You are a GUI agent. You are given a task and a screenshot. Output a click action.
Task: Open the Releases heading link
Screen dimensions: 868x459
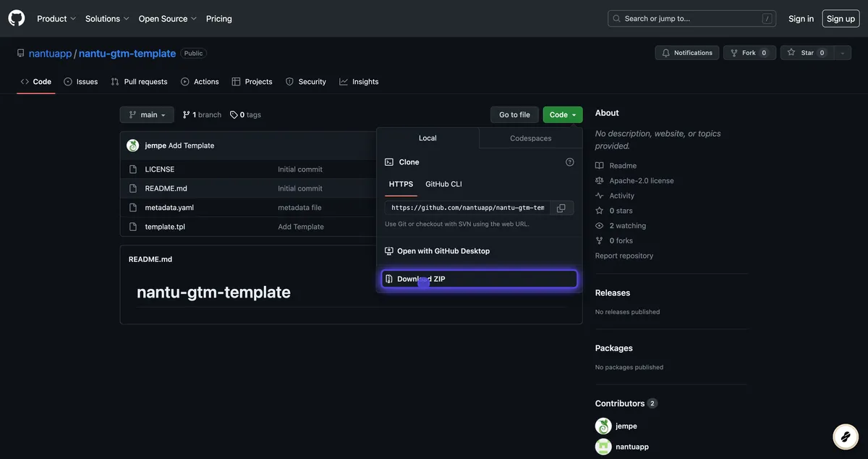click(x=613, y=293)
